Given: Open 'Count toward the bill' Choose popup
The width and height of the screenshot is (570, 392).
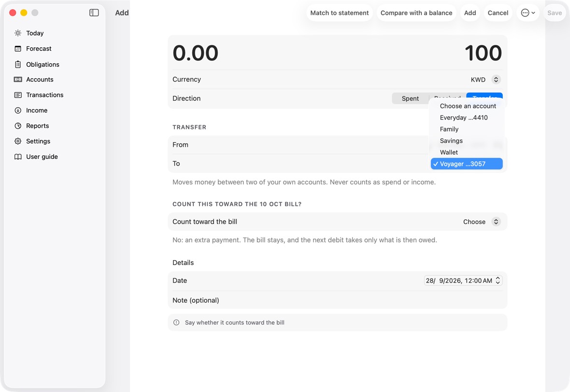Looking at the screenshot, I should pos(482,222).
